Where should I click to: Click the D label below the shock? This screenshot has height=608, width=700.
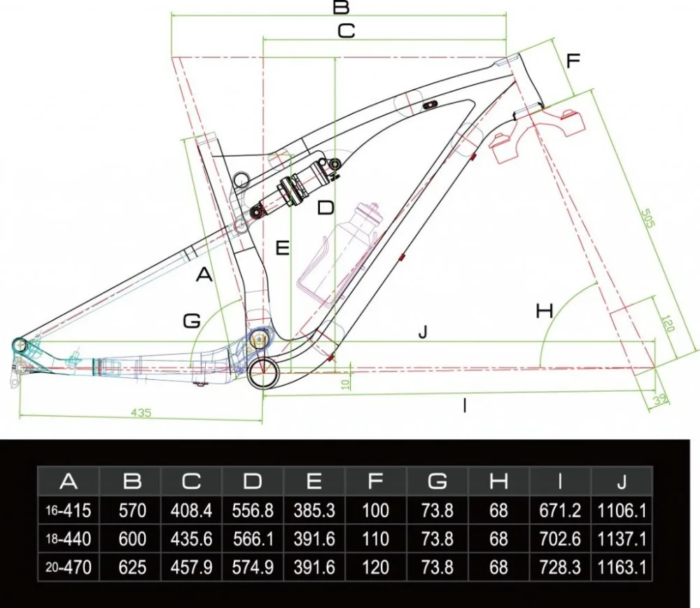[326, 208]
